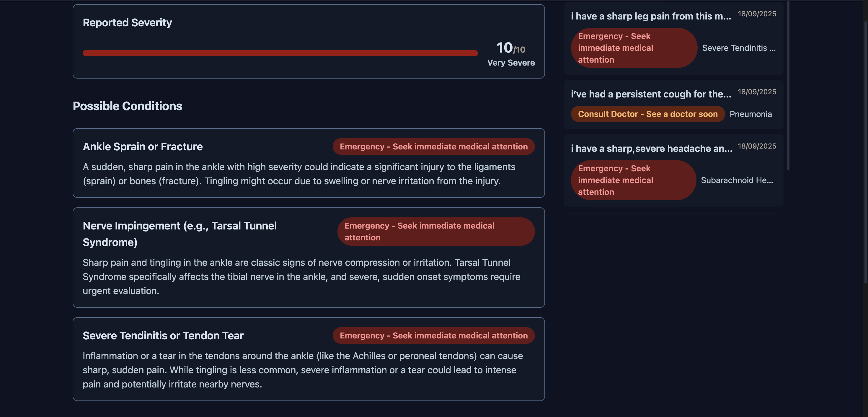Click the Emergency badge on Nerve Impingement card
Screen dimensions: 868x417
[x=436, y=232]
